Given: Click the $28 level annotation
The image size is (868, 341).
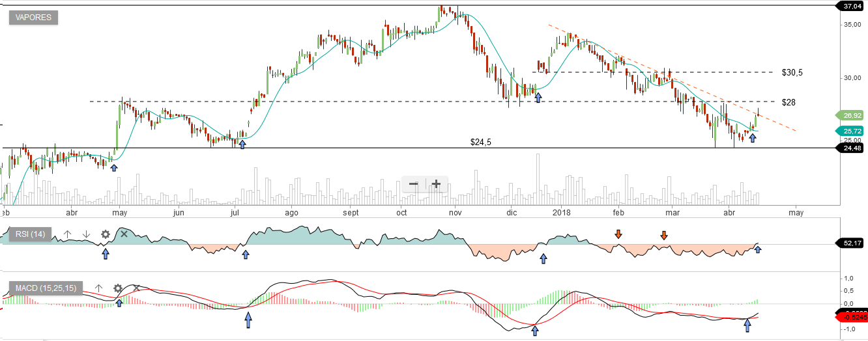Looking at the screenshot, I should pos(788,102).
